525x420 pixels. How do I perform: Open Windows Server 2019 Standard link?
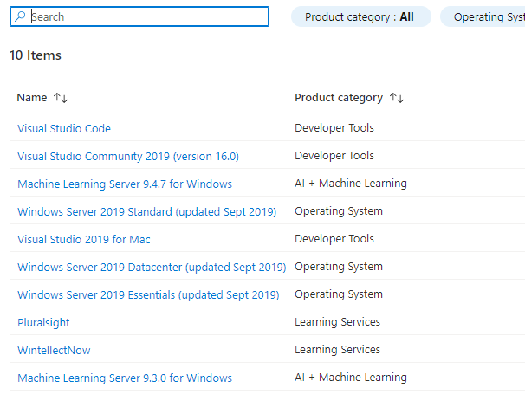point(147,212)
